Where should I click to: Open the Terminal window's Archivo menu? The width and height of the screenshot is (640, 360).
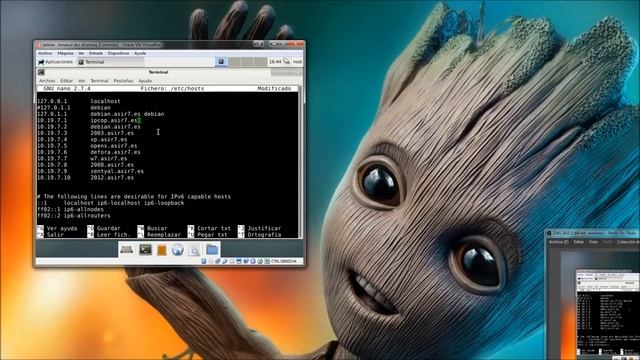(47, 81)
